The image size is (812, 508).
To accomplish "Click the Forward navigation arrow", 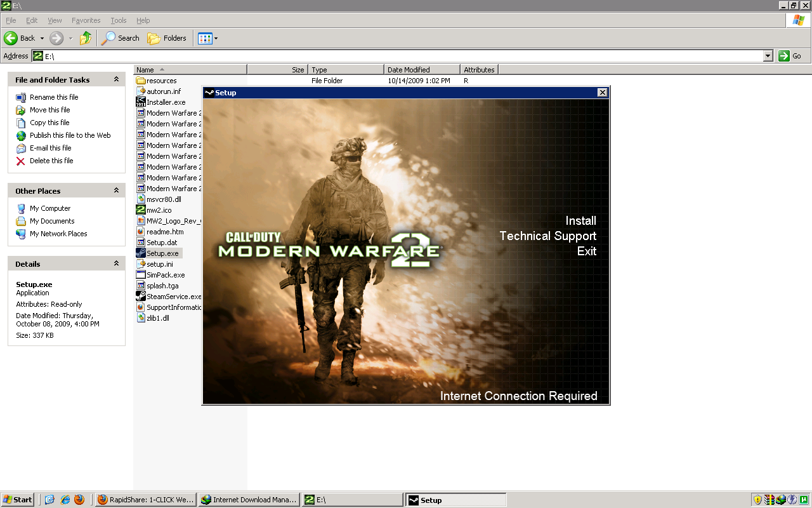I will tap(56, 38).
